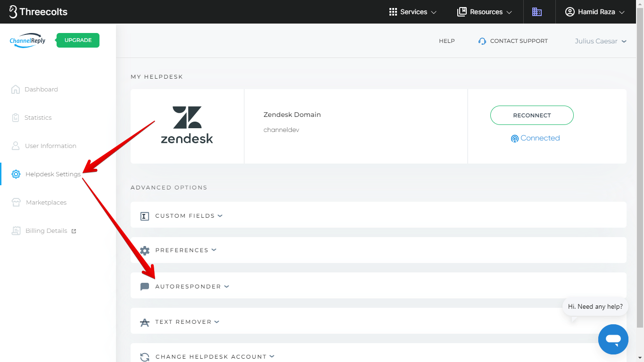Click the "Hi. Need any help?" bubble
This screenshot has width=644, height=362.
tap(595, 306)
